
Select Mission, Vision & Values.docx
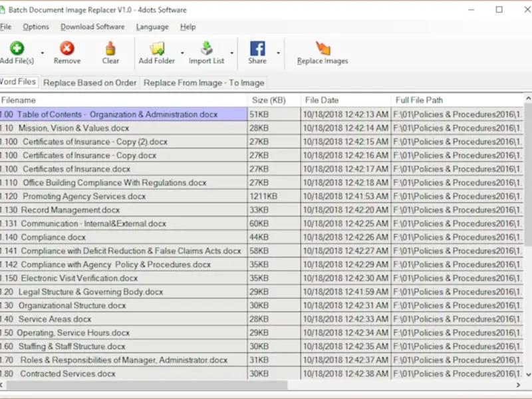[124, 128]
